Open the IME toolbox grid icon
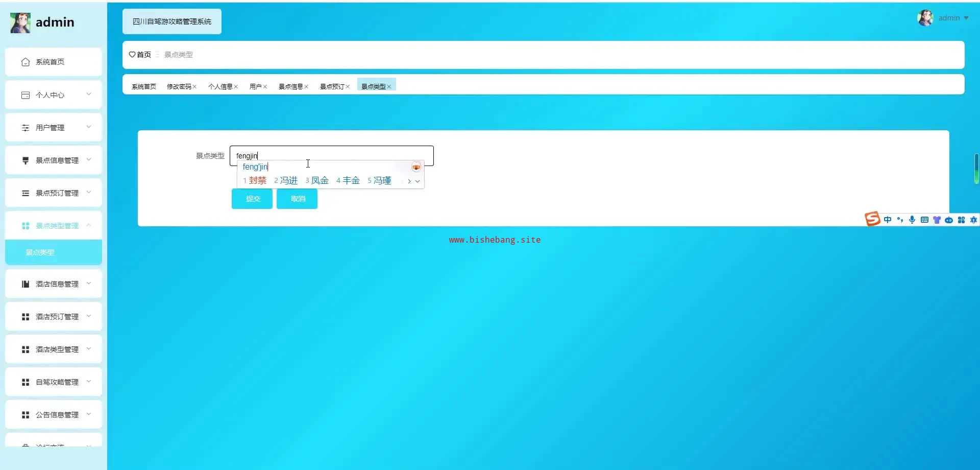980x470 pixels. (x=961, y=220)
